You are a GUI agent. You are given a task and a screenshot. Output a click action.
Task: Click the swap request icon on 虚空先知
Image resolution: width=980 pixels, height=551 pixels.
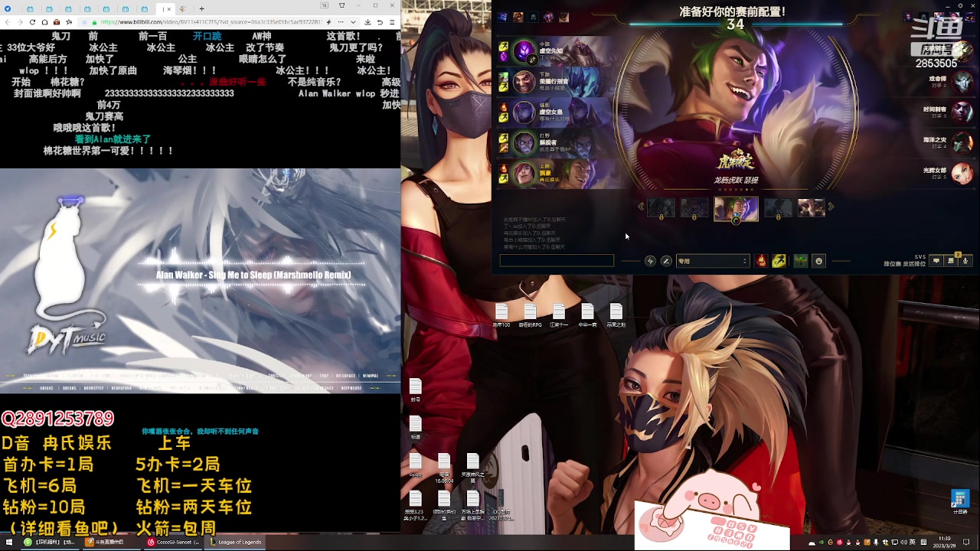click(x=533, y=59)
